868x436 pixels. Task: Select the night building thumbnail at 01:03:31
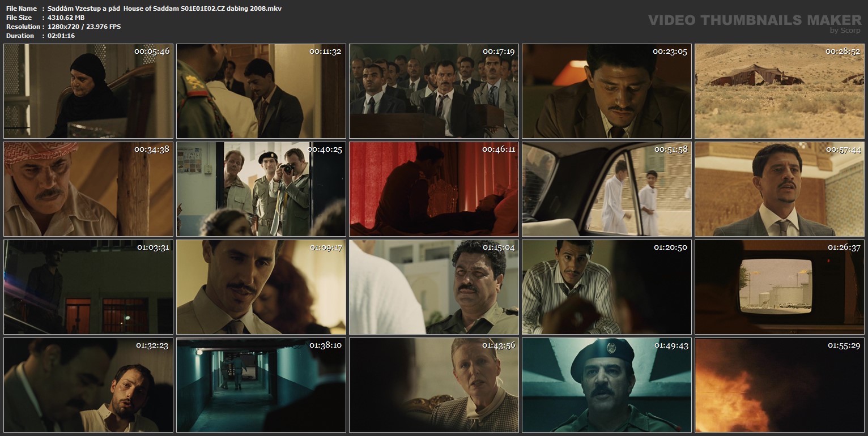[x=88, y=287]
